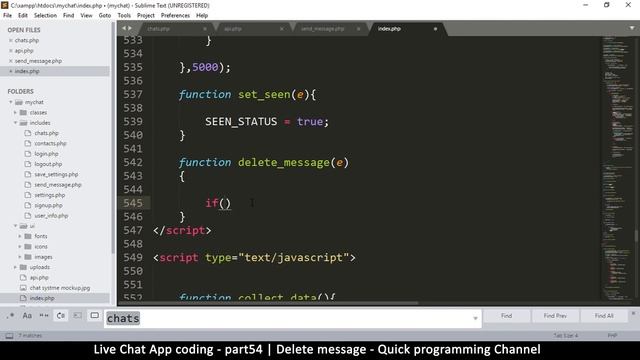Click the tab navigation right arrow
This screenshot has height=360, width=640.
[130, 28]
